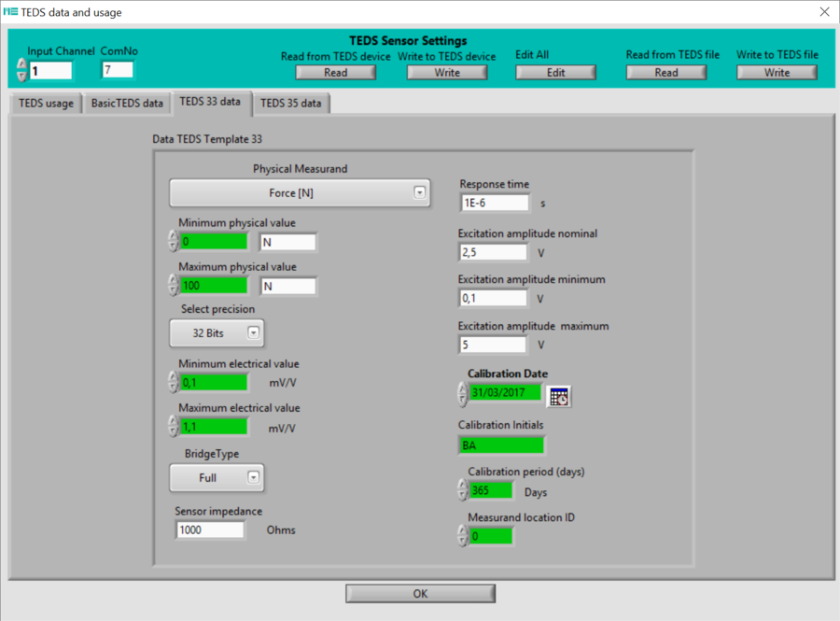
Task: Step the Calibration Date value
Action: (x=463, y=394)
